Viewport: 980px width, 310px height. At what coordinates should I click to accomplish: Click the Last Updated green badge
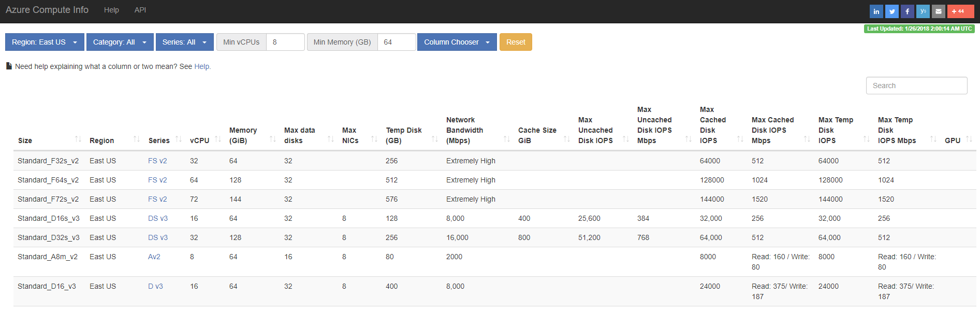(919, 29)
